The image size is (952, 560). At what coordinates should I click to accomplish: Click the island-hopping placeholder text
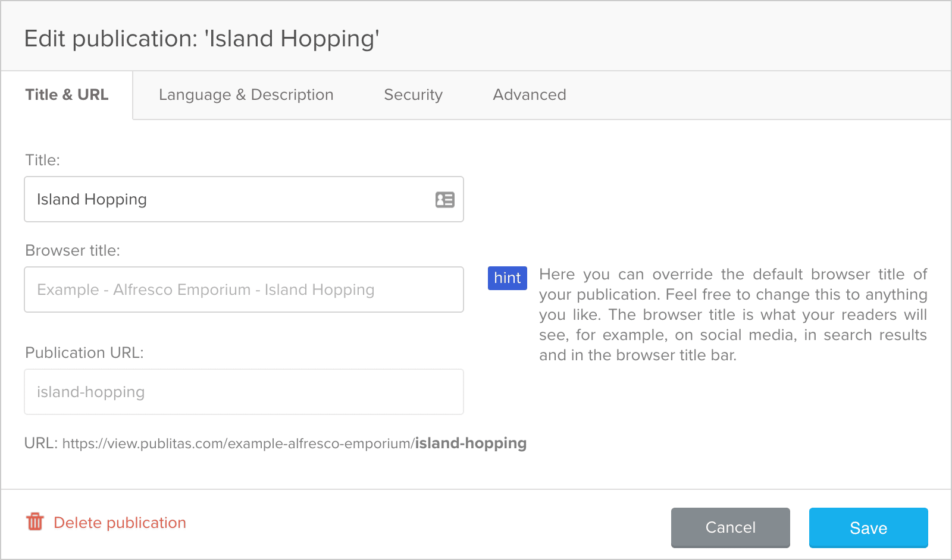[90, 392]
